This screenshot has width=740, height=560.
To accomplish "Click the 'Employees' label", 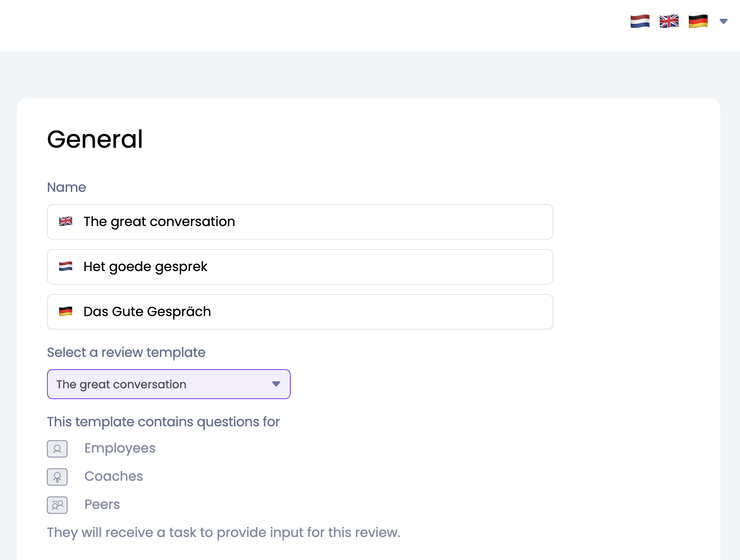I will [x=120, y=448].
